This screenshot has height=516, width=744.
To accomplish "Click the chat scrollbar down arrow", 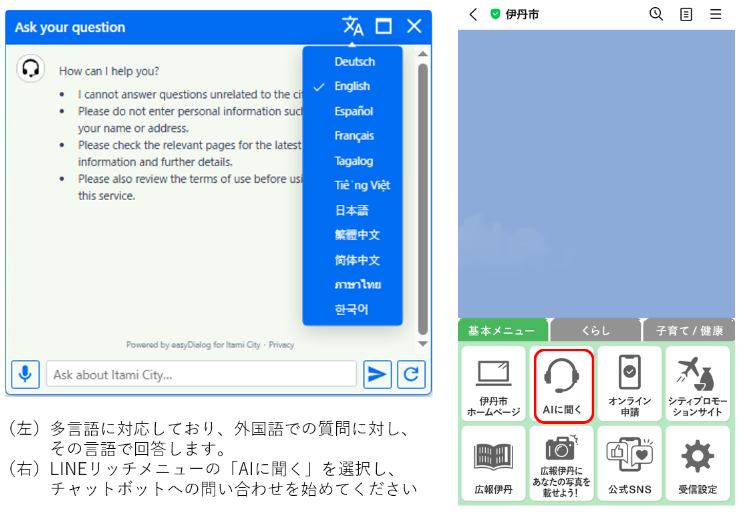I will click(423, 343).
